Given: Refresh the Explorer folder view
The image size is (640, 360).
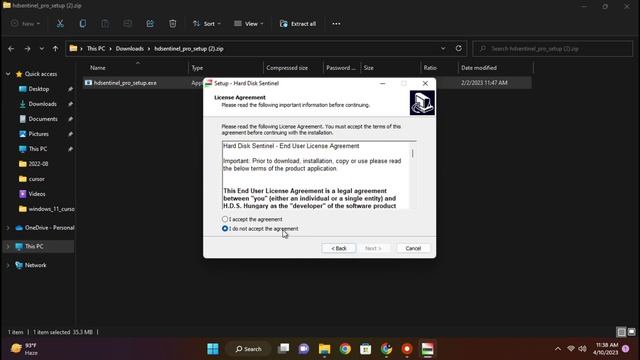Looking at the screenshot, I should point(458,48).
